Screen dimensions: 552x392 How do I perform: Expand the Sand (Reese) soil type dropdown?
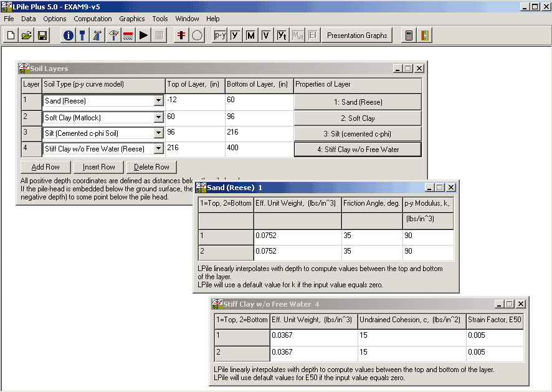pyautogui.click(x=158, y=101)
